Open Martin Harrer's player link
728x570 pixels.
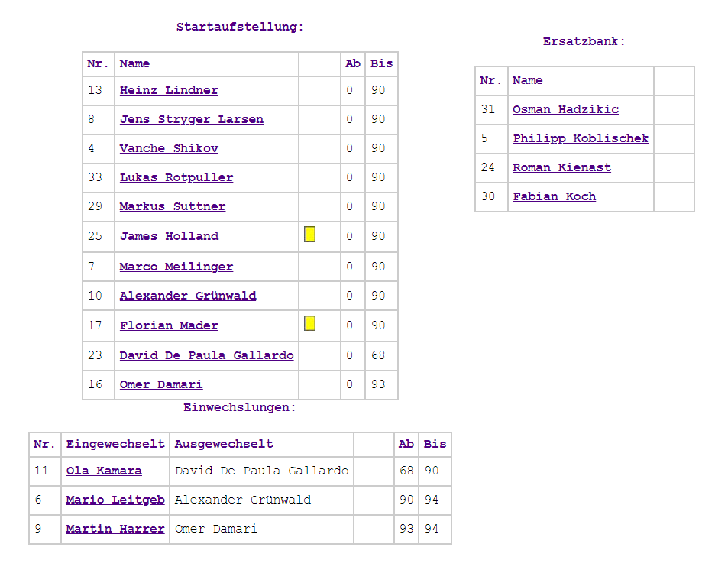point(115,529)
